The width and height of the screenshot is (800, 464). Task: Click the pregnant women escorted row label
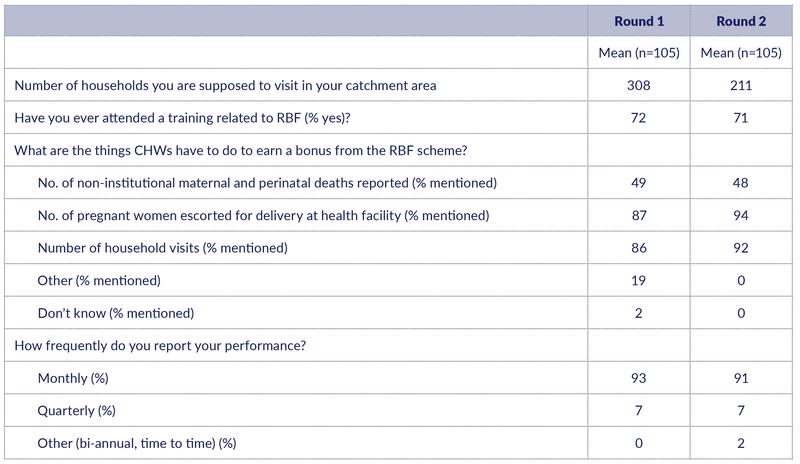pos(263,215)
